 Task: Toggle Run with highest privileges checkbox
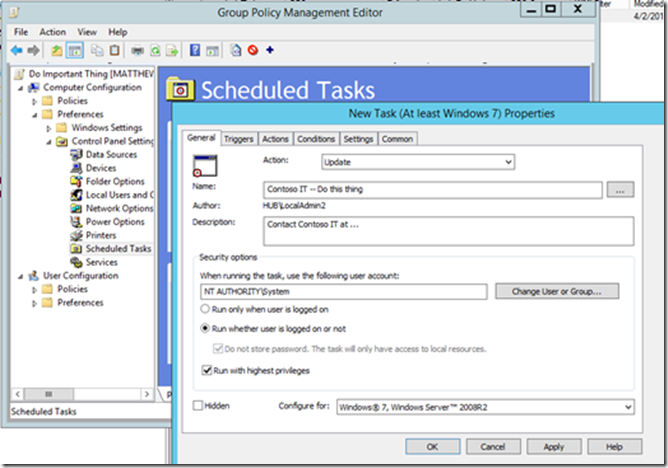tap(207, 370)
